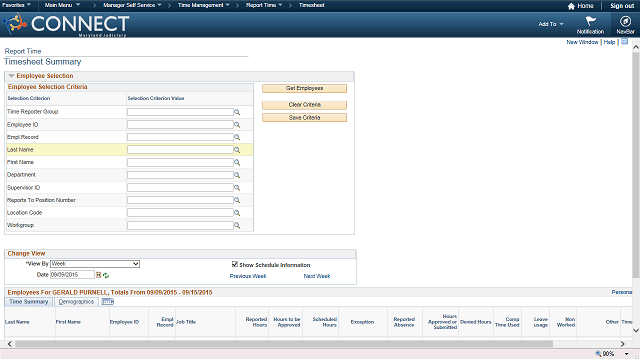The width and height of the screenshot is (640, 360).
Task: Uncheck Show Schedule Information
Action: tap(235, 264)
